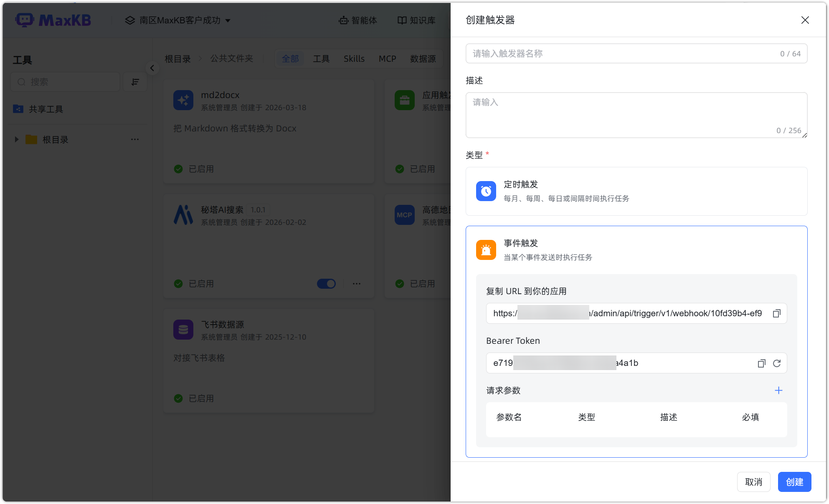Image resolution: width=829 pixels, height=504 pixels.
Task: Click the sort icon beside tool search
Action: pos(135,82)
